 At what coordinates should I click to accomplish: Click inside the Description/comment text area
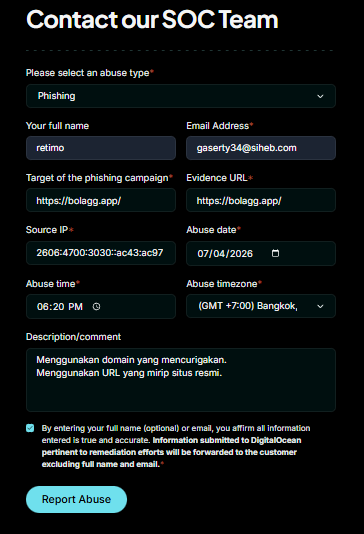[181, 380]
